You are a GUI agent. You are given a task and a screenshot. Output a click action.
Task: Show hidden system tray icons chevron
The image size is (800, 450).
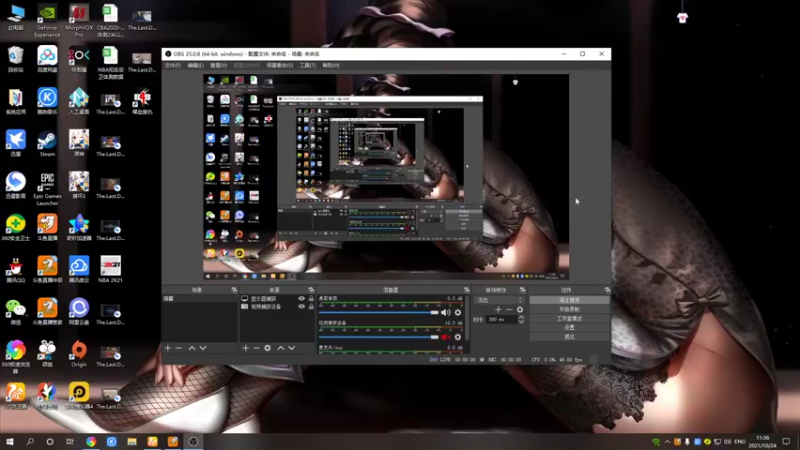[x=667, y=441]
